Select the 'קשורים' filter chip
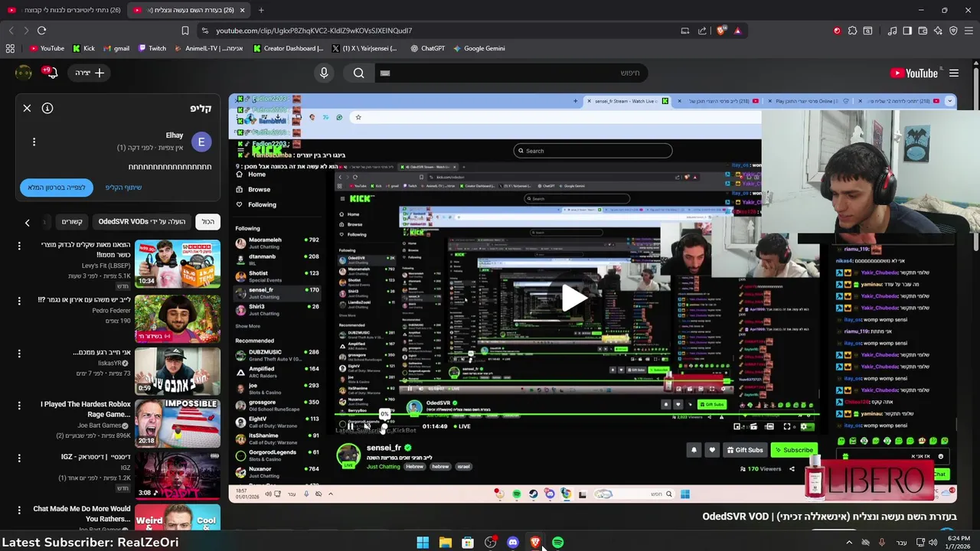Screen dimensions: 980x551 [72, 222]
